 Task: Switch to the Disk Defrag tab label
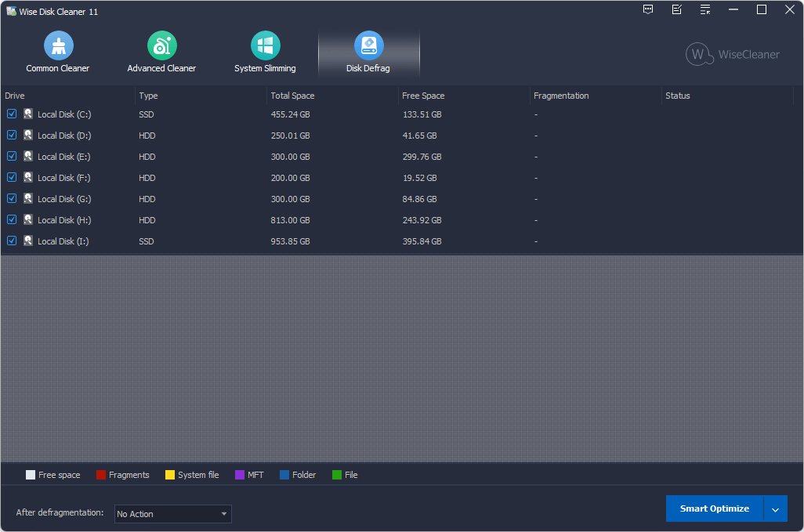368,68
